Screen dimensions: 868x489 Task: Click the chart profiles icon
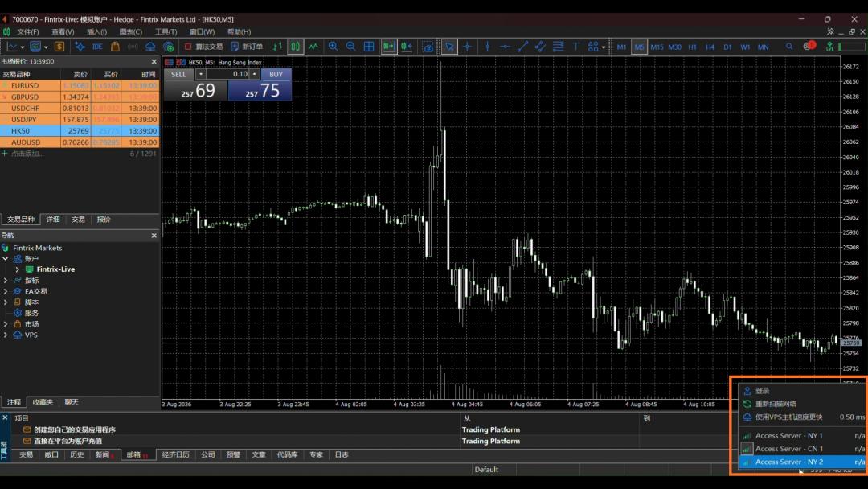pos(35,47)
